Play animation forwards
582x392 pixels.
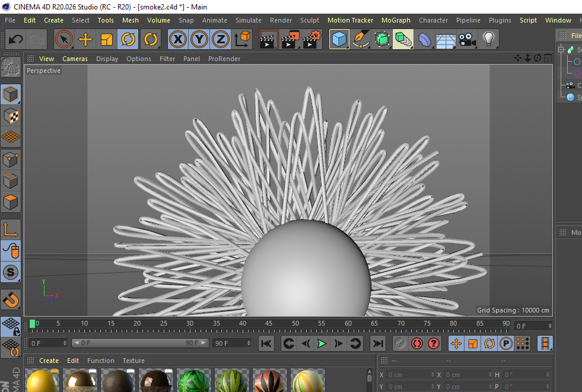click(322, 343)
